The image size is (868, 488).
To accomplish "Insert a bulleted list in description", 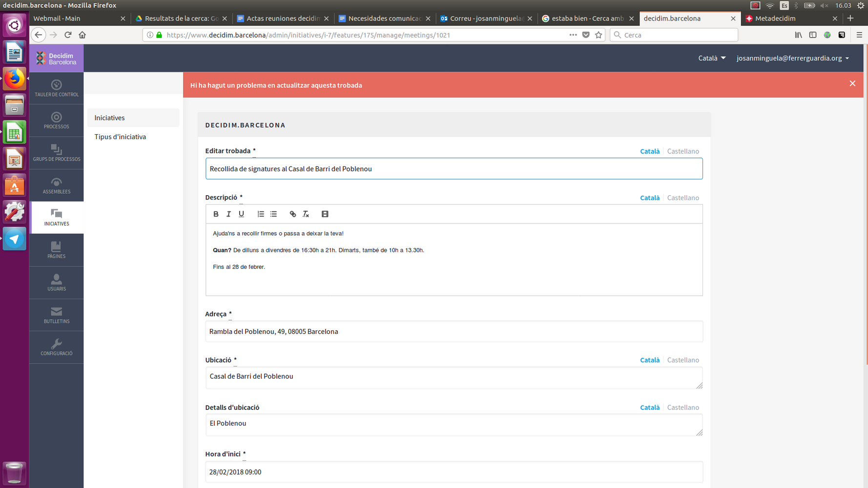I will tap(273, 214).
